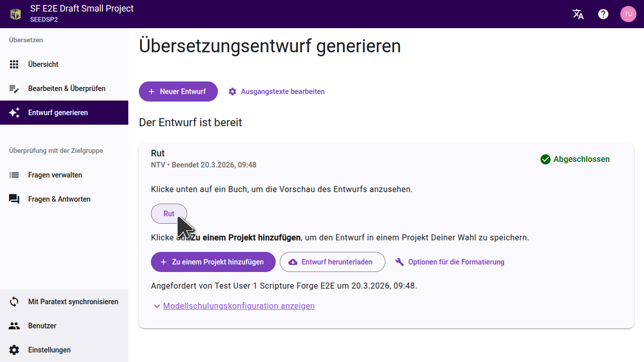Click Zu einem Projekt hinzufügen button

[213, 262]
